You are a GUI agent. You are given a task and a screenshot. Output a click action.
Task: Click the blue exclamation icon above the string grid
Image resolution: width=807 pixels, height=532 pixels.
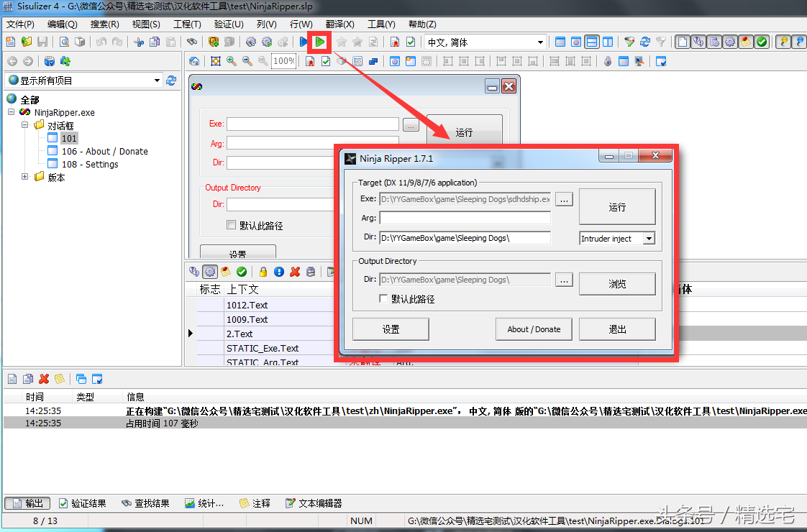tap(279, 272)
